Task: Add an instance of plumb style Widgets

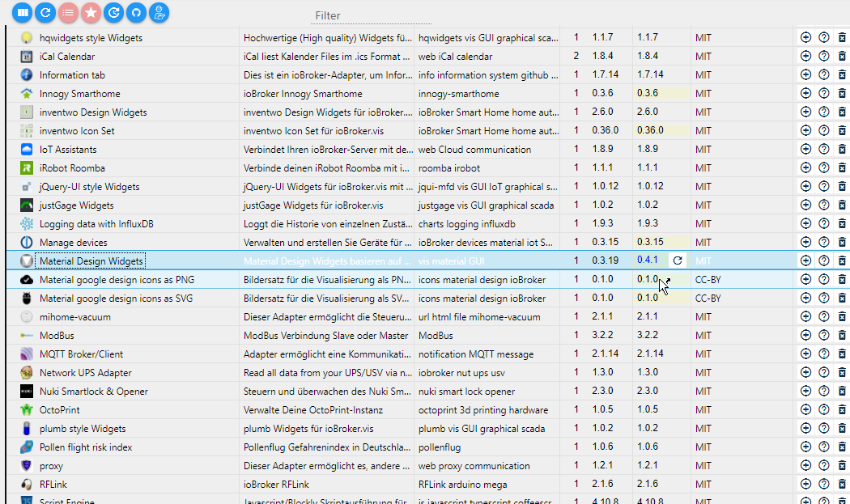Action: [x=805, y=428]
